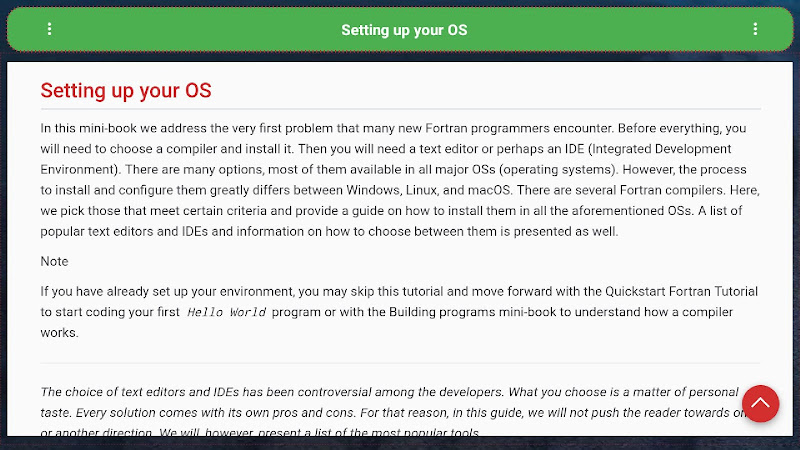Click the divider line below the note

[401, 363]
